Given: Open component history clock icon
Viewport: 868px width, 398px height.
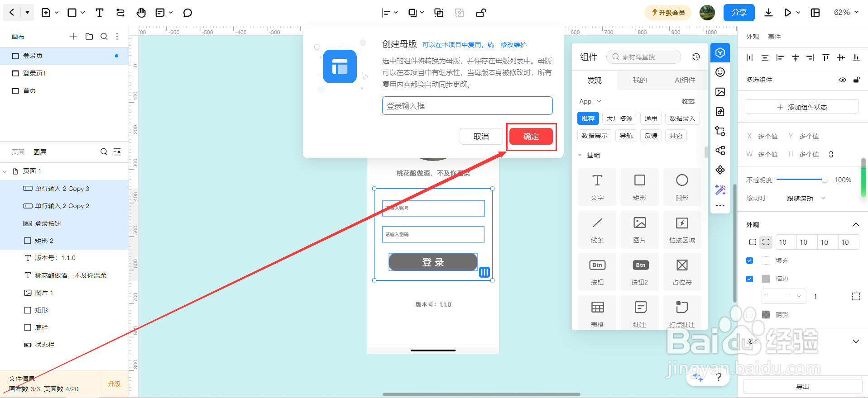Looking at the screenshot, I should [696, 57].
